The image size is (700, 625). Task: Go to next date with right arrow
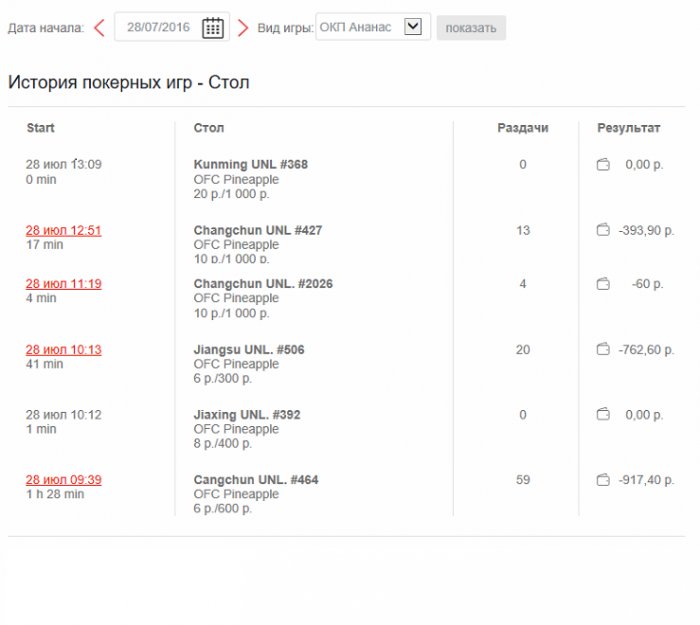coord(243,28)
